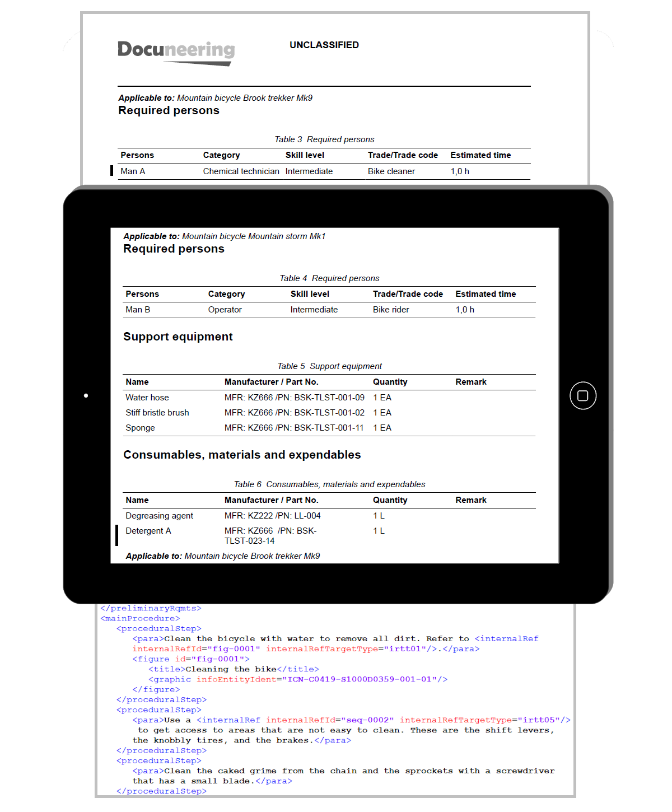Click the Estimated time header in Table 4
Viewport: 672px width, 812px height.
pos(486,294)
